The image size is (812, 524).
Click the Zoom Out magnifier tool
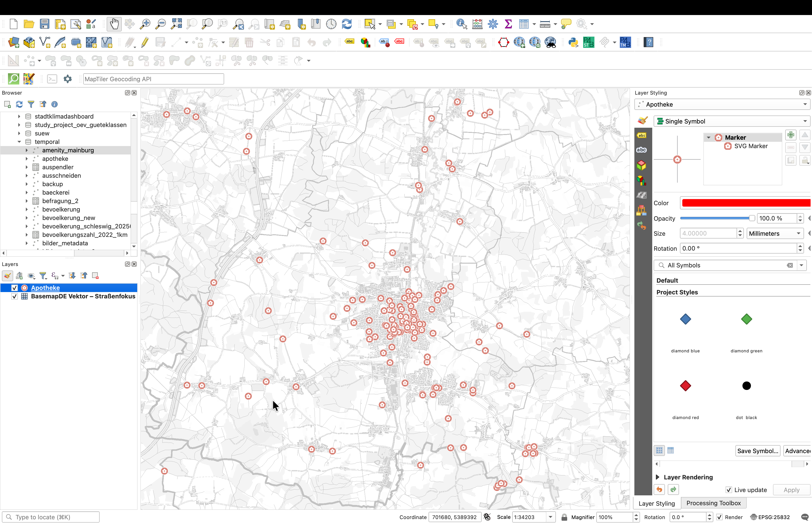click(x=160, y=24)
